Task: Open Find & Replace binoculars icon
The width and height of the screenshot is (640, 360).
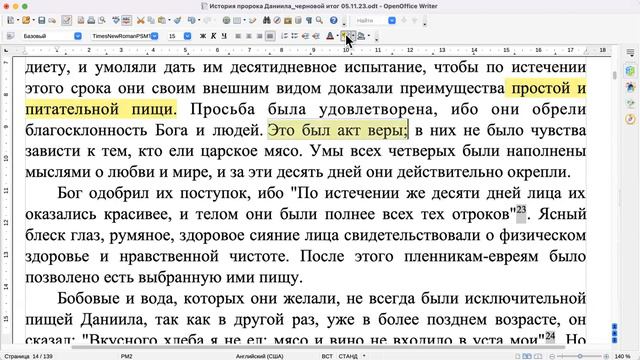Action: pos(267,20)
